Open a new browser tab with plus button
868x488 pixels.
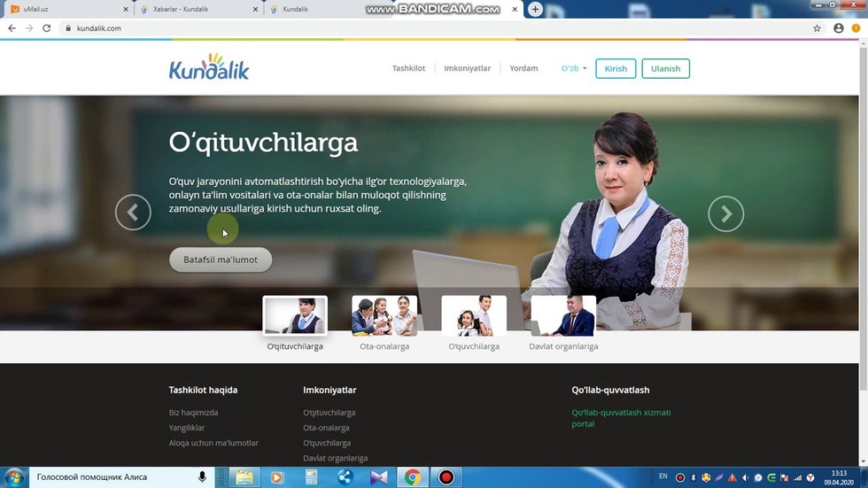[x=535, y=9]
